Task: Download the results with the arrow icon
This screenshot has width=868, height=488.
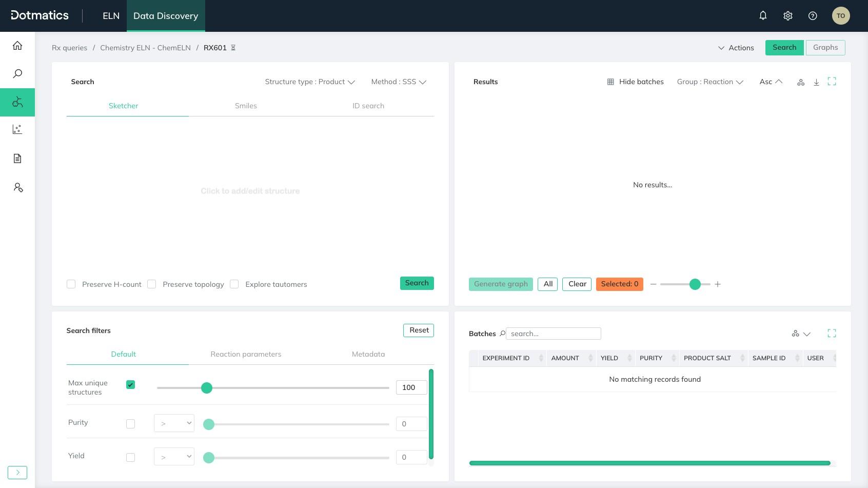Action: point(816,82)
